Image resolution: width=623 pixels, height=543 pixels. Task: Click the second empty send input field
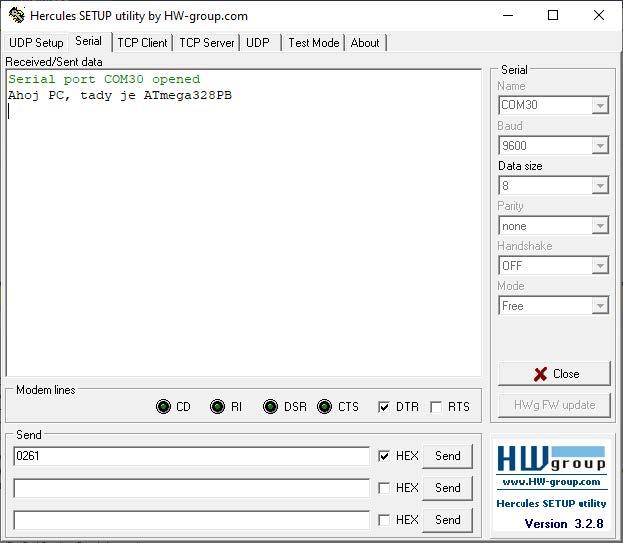(x=192, y=488)
